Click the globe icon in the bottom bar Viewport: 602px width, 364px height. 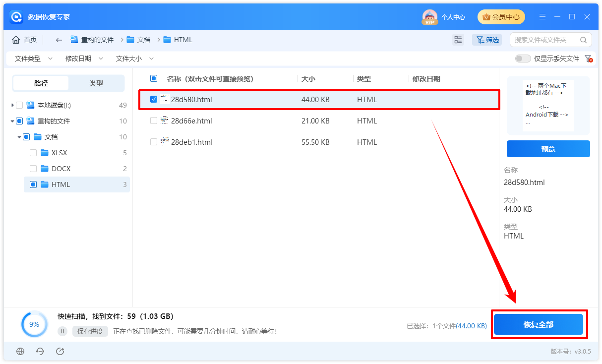pyautogui.click(x=20, y=351)
